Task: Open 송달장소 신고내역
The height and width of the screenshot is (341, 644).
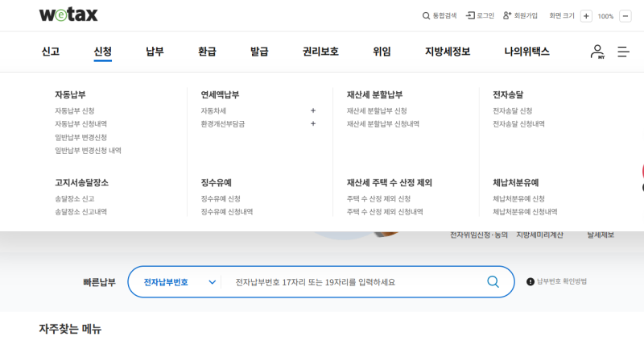Action: tap(81, 212)
